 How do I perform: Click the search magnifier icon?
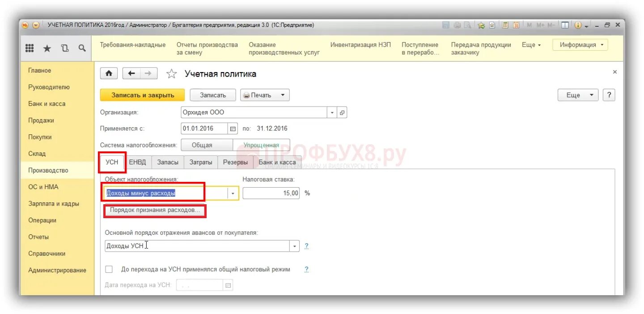coord(82,48)
